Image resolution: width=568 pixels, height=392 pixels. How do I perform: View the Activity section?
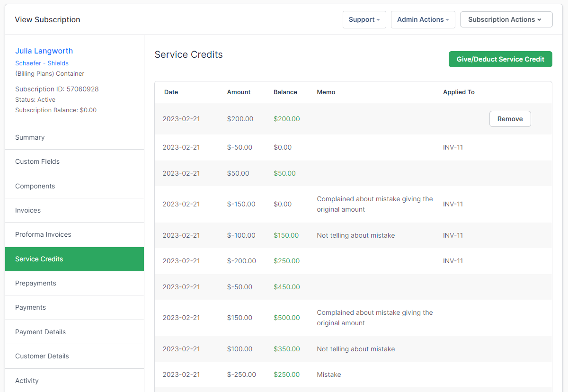coord(27,380)
